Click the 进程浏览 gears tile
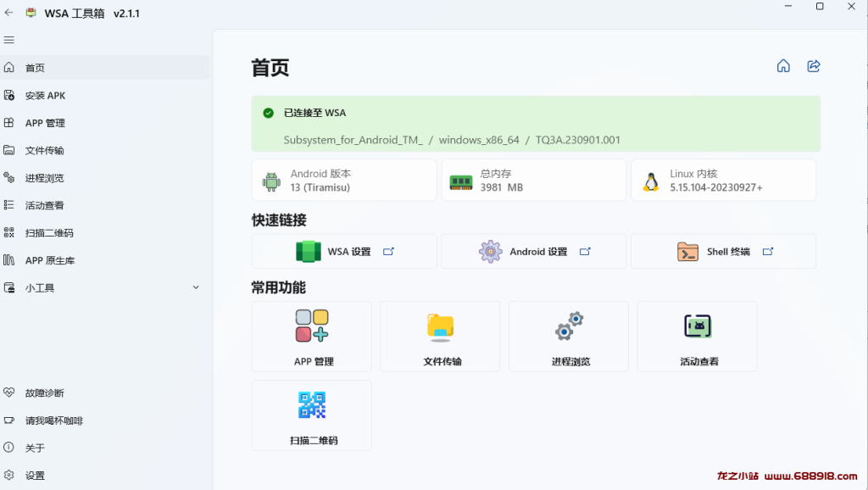 click(569, 337)
